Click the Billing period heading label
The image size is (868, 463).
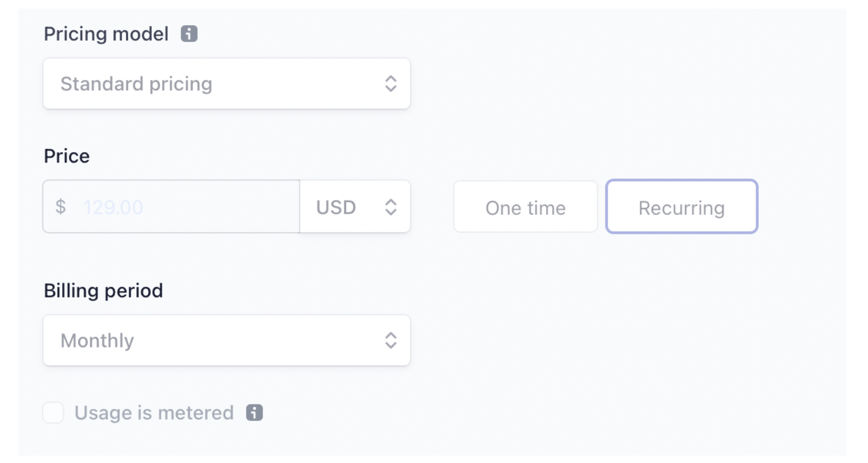pos(103,290)
